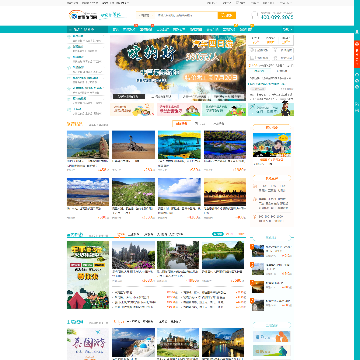Open the bright blue and yellow lake tour photo
This screenshot has height=360, width=360.
pos(179,144)
